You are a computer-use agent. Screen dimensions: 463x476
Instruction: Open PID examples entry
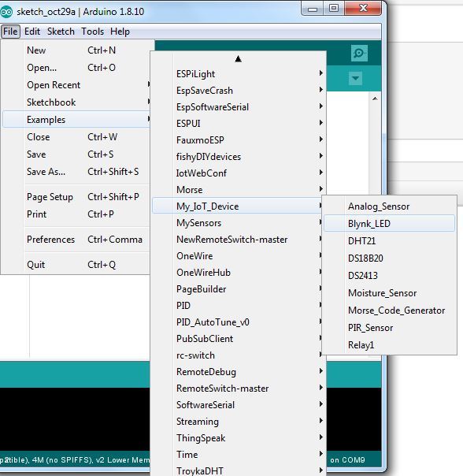[238, 306]
